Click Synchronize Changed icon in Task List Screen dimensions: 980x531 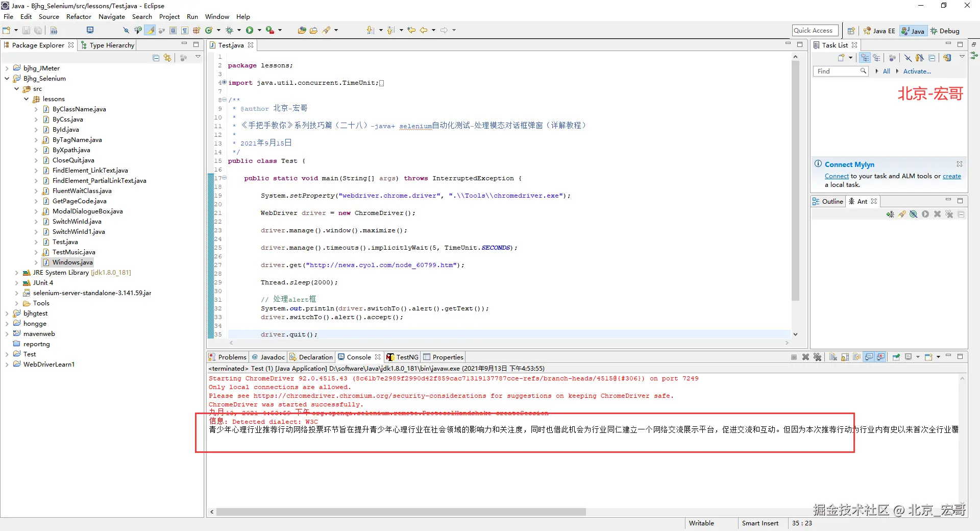947,58
